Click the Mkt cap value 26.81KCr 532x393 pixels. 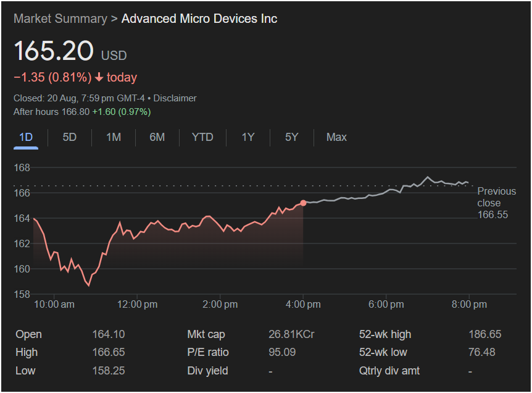tap(291, 334)
